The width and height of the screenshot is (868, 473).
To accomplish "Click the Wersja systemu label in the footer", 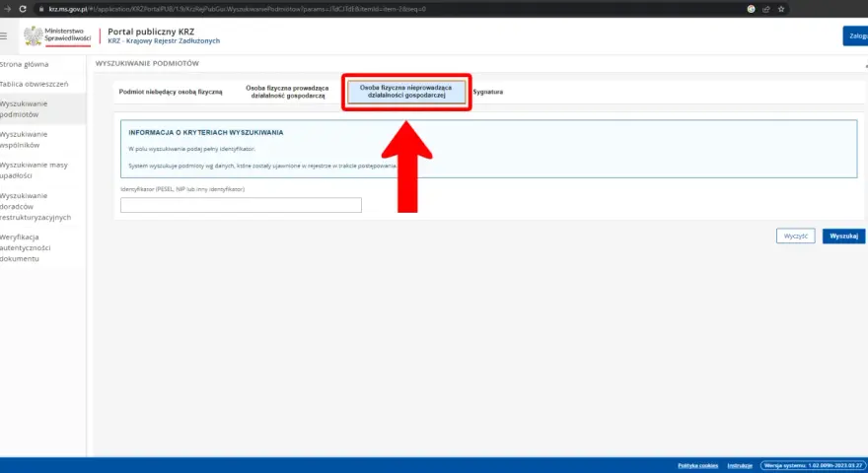I will tap(813, 466).
